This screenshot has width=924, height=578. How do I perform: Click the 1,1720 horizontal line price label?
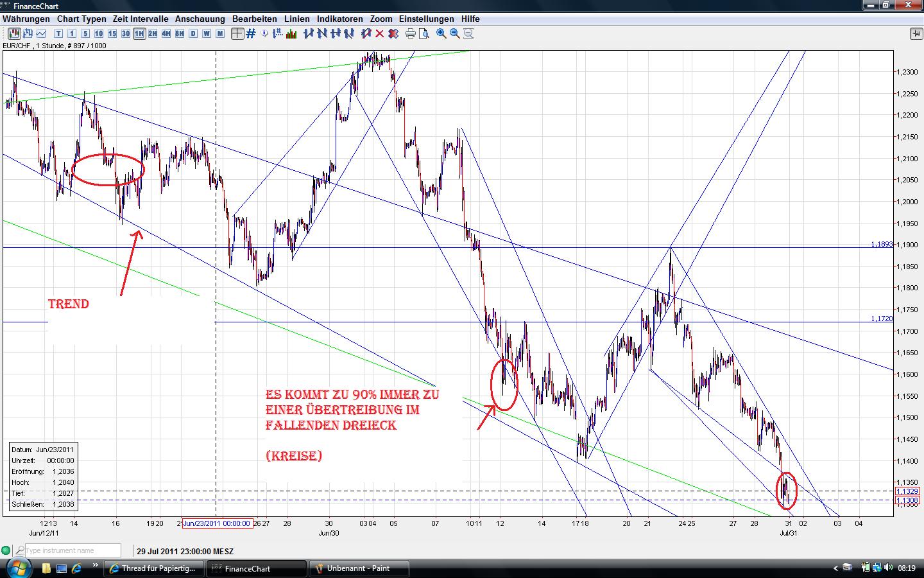pos(882,319)
